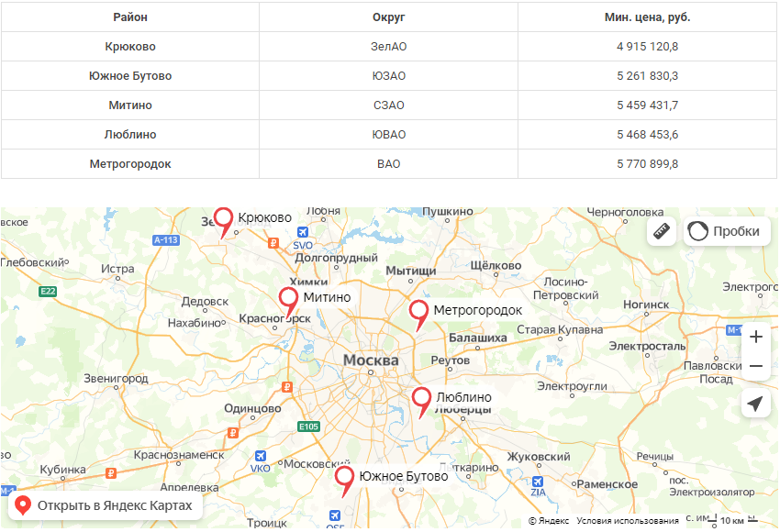Click the Одинцово city label
Image resolution: width=780 pixels, height=532 pixels.
252,409
